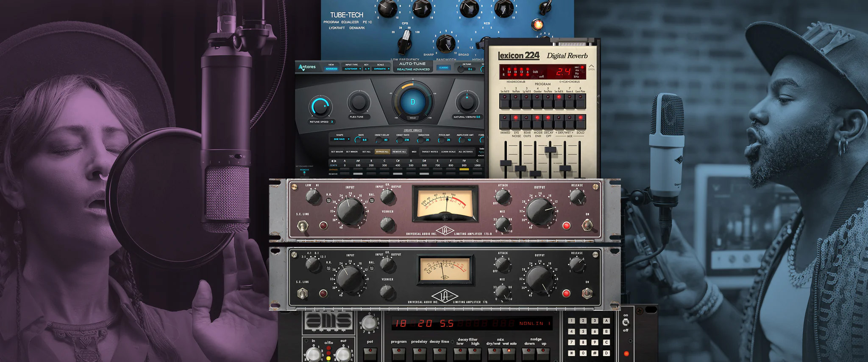The width and height of the screenshot is (868, 362).
Task: Open the Scale Chromatic dropdown
Action: [381, 69]
